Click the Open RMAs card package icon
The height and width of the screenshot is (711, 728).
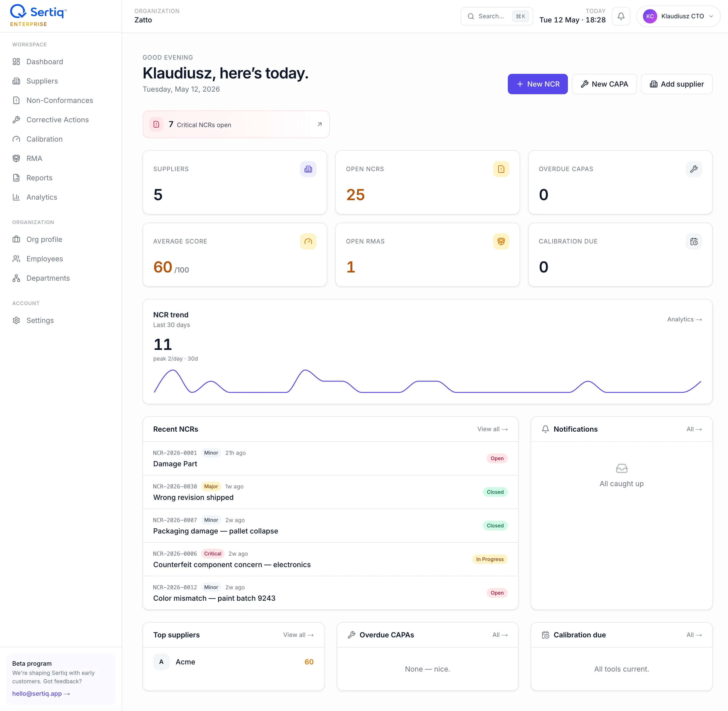point(501,242)
